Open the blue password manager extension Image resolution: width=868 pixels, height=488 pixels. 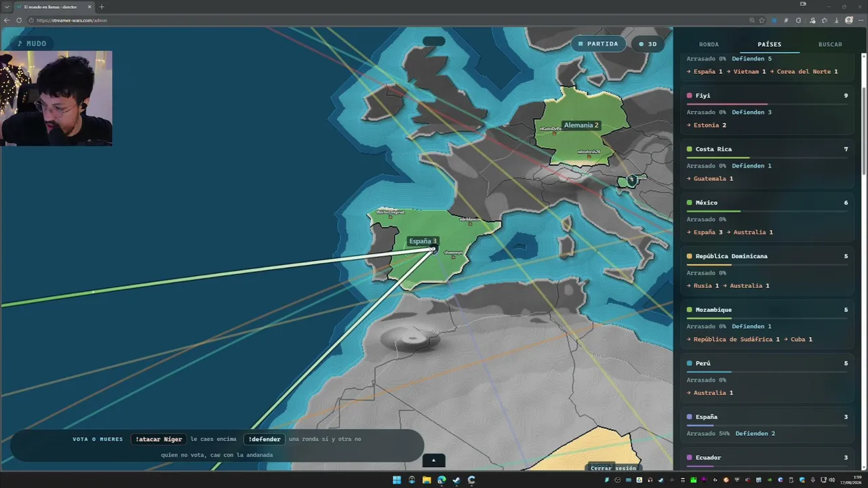pyautogui.click(x=774, y=20)
